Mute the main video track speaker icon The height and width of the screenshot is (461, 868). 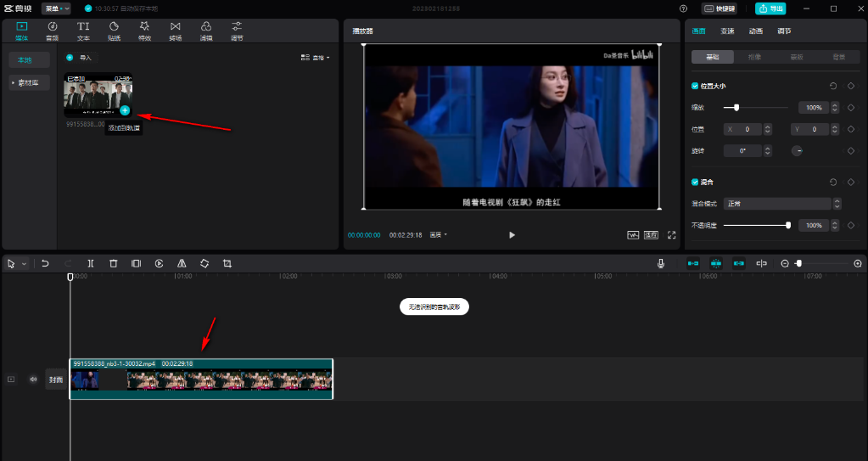pyautogui.click(x=33, y=379)
